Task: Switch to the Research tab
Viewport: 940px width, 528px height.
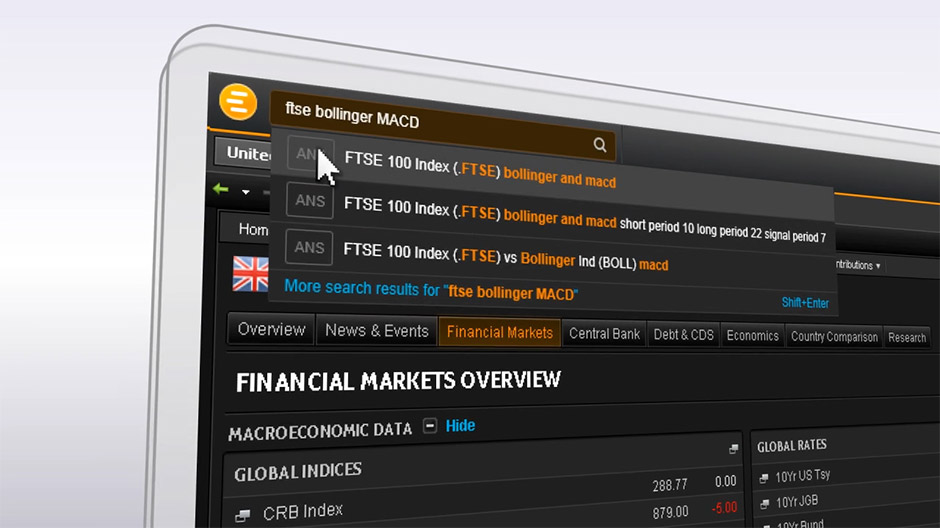Action: coord(906,337)
